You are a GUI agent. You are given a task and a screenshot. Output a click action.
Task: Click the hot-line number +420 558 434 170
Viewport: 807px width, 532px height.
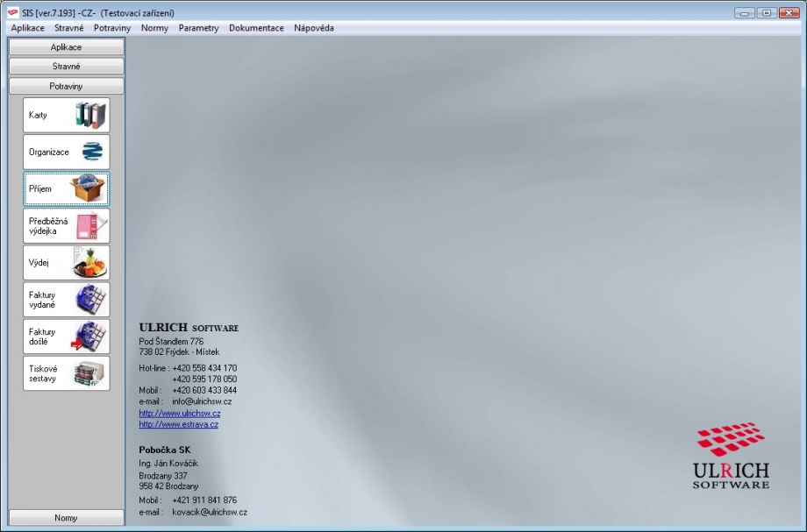[204, 368]
